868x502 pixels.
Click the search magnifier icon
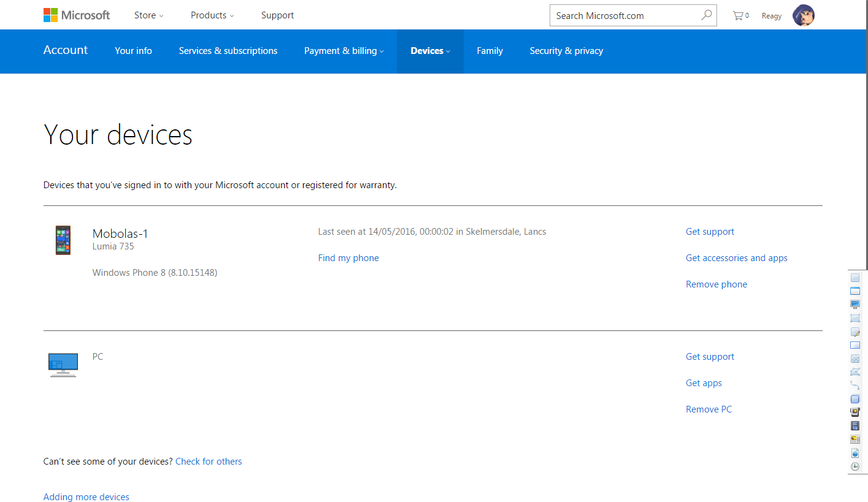(706, 15)
